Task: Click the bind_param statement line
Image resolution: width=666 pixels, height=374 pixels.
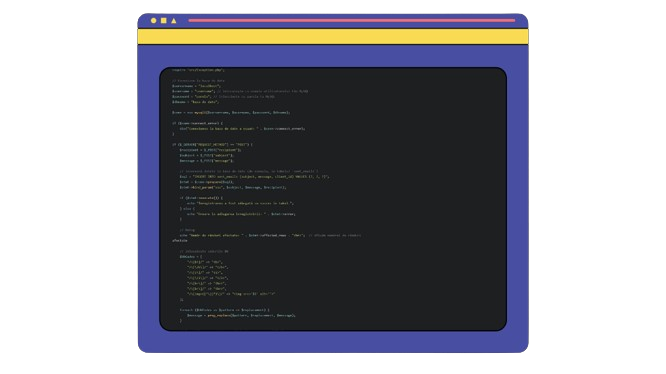Action: pos(233,187)
